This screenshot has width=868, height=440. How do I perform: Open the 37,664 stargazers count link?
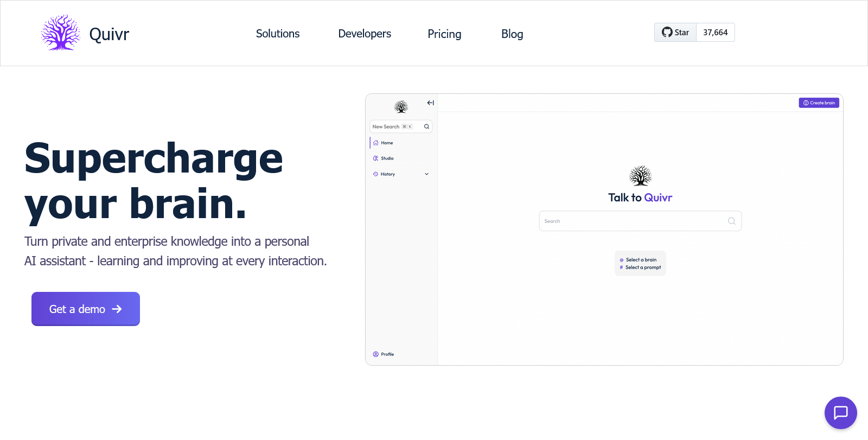716,33
